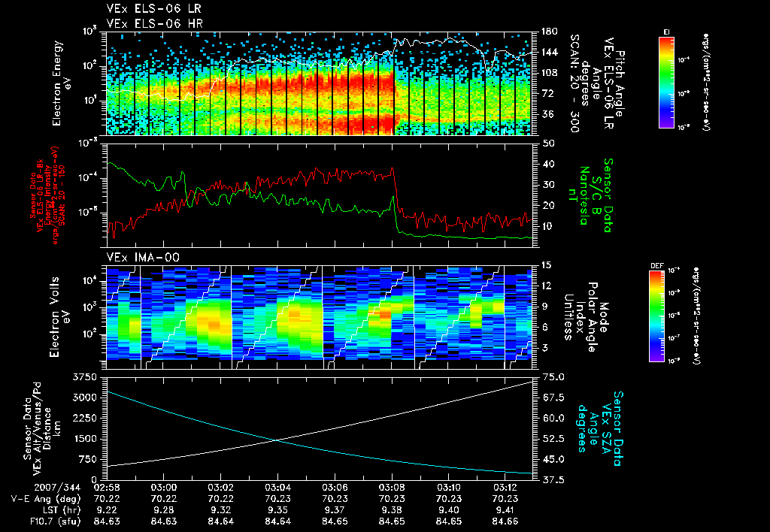Screen dimensions: 770x532
Task: Click the altitude tick value 3000
Action: tap(86, 397)
